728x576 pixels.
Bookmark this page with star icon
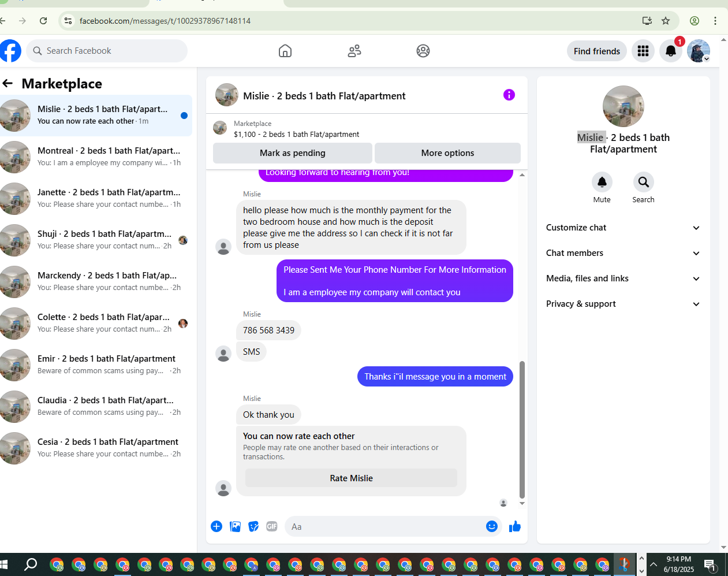click(x=666, y=21)
